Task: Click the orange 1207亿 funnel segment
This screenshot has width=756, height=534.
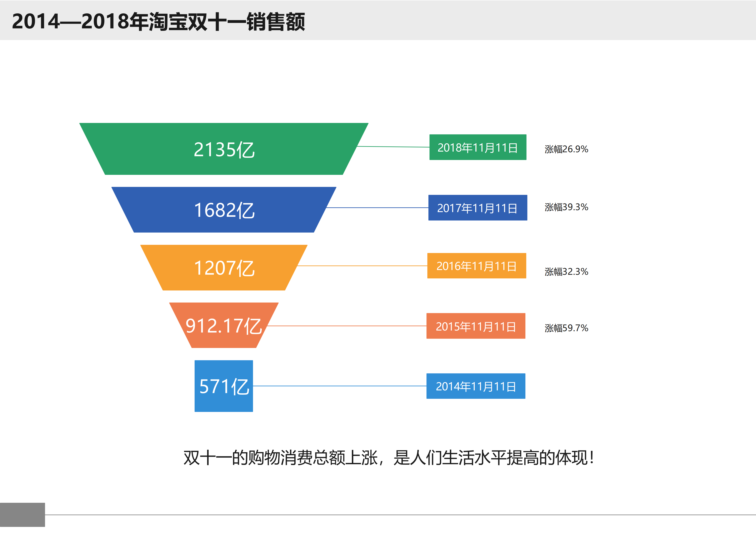Action: point(224,267)
